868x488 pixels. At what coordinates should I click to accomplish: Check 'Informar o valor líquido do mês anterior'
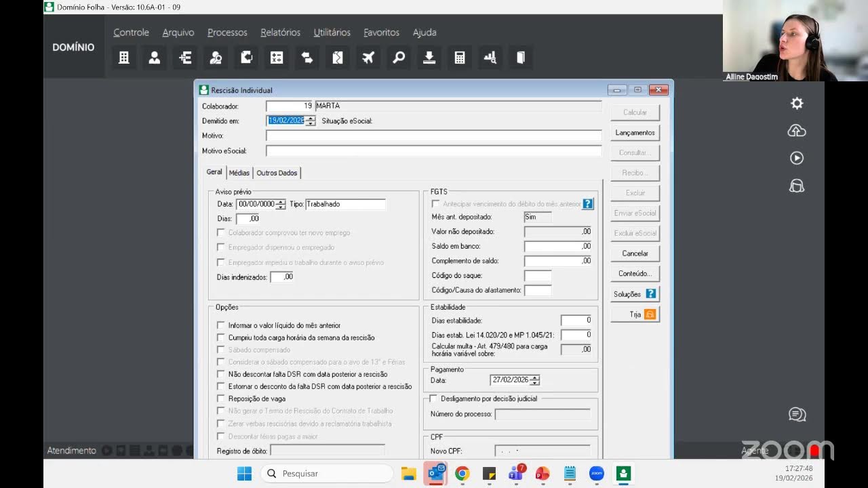coord(220,325)
